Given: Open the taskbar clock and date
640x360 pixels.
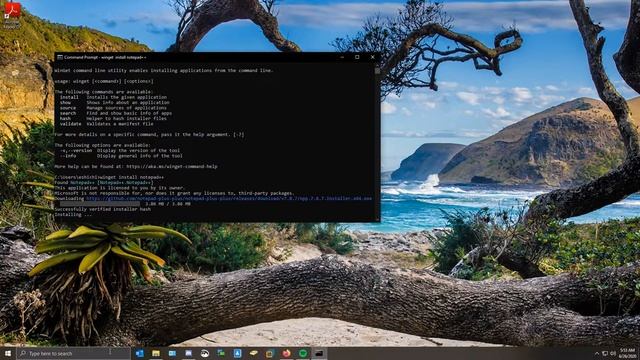Looking at the screenshot, I should pos(627,353).
